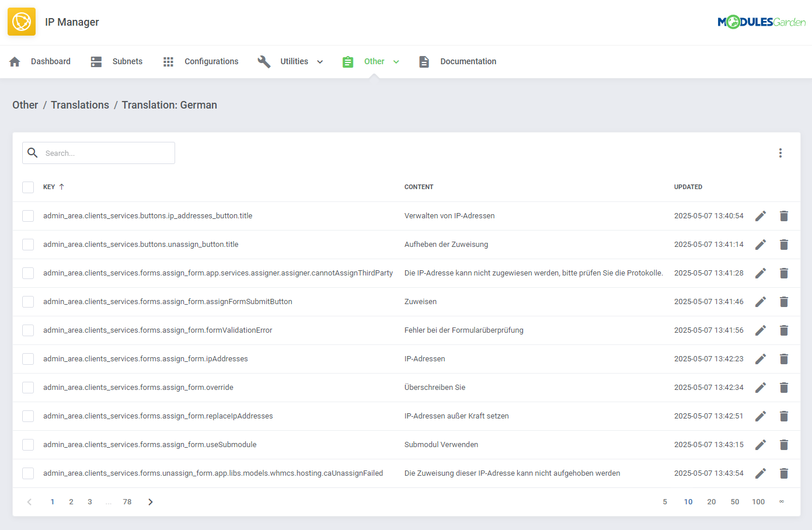Image resolution: width=812 pixels, height=530 pixels.
Task: Toggle the KEY column sort arrow
Action: 61,187
